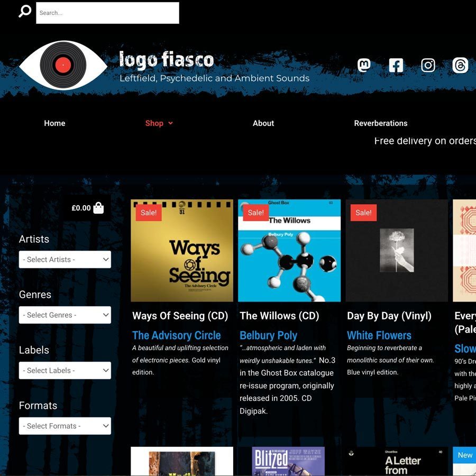The height and width of the screenshot is (476, 476).
Task: Click the Labels filter heading
Action: [x=34, y=350]
